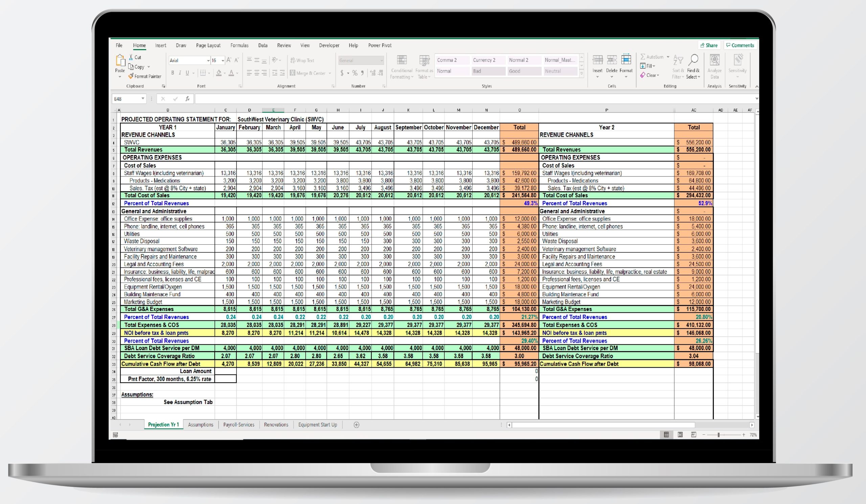Image resolution: width=866 pixels, height=504 pixels.
Task: Click the Font Color button
Action: click(x=231, y=73)
